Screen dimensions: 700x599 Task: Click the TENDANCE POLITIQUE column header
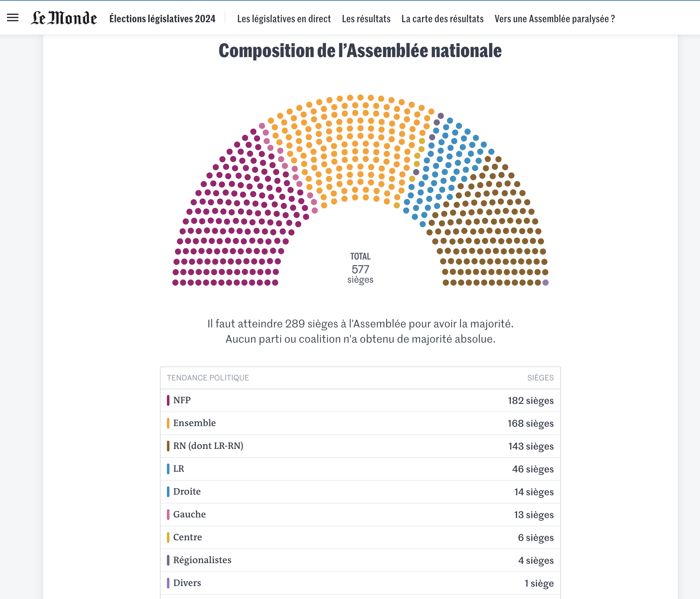208,378
